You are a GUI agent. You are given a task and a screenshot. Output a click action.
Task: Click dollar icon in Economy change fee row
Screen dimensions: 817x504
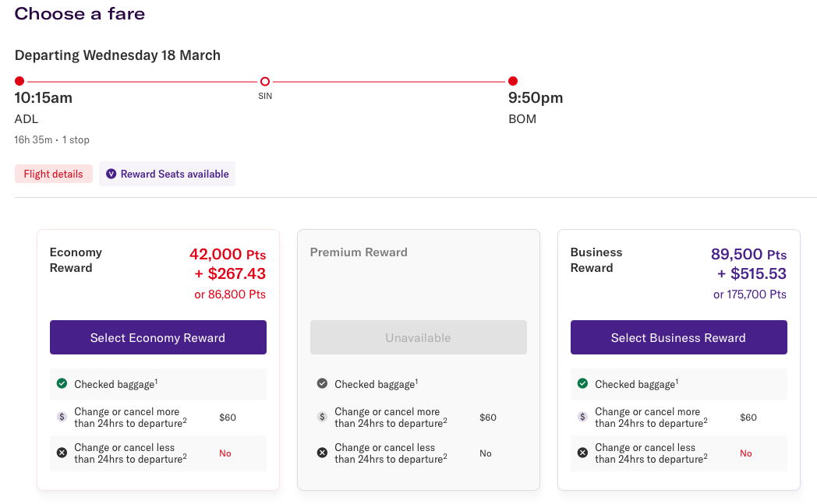click(62, 417)
